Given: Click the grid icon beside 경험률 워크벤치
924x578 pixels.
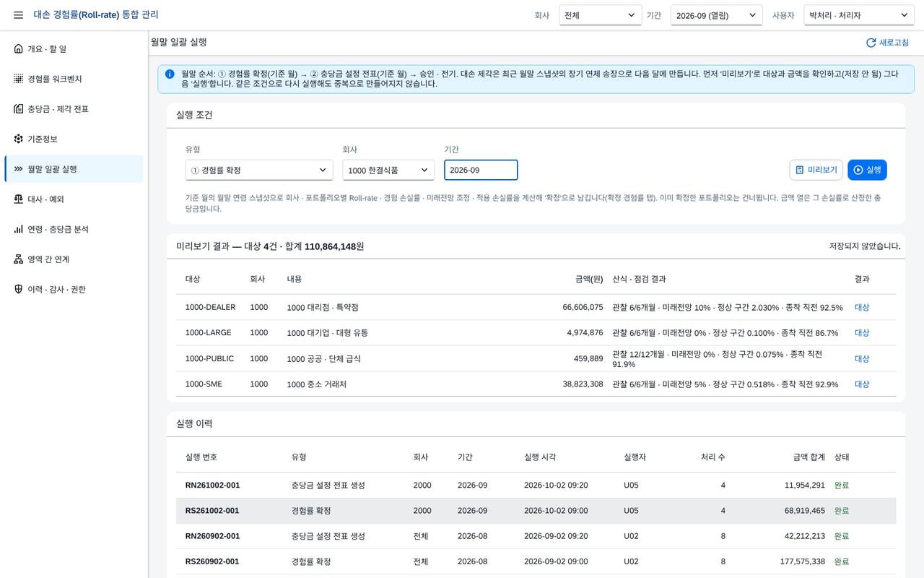Looking at the screenshot, I should pyautogui.click(x=19, y=79).
